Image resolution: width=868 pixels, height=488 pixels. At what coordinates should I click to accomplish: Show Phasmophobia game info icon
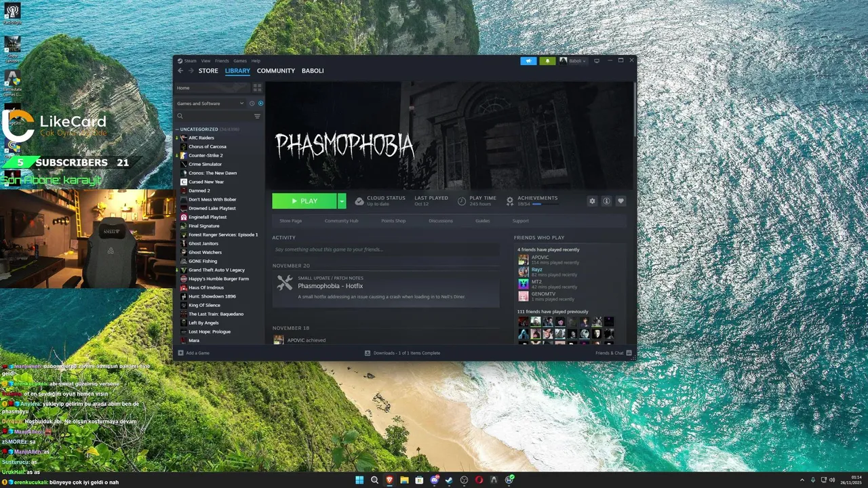pyautogui.click(x=606, y=201)
